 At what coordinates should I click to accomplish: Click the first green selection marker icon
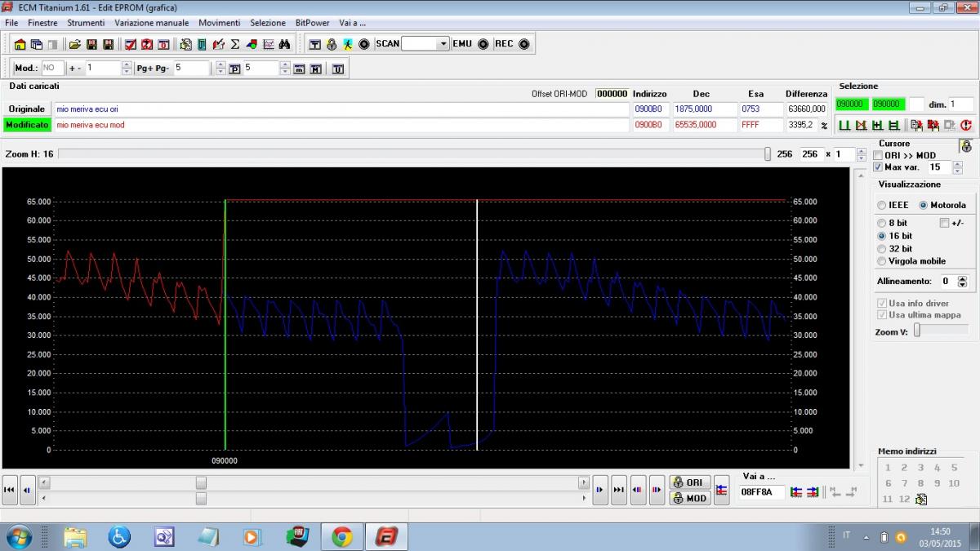coord(844,125)
